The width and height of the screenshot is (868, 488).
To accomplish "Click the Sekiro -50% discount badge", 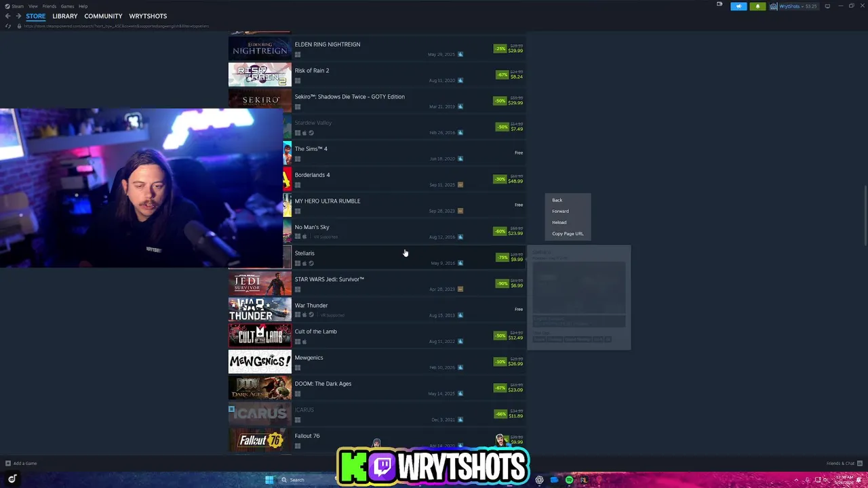I will coord(500,101).
